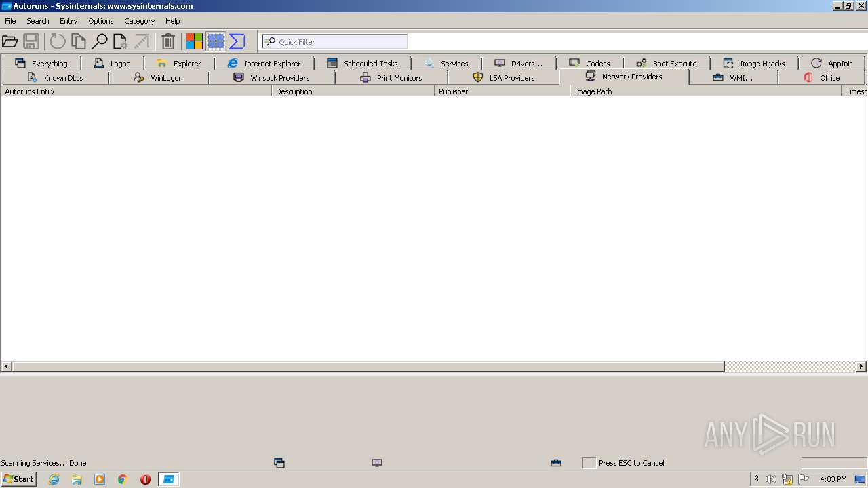Switch to the WinLogon tab
Screen dimensions: 868x488
(158, 77)
